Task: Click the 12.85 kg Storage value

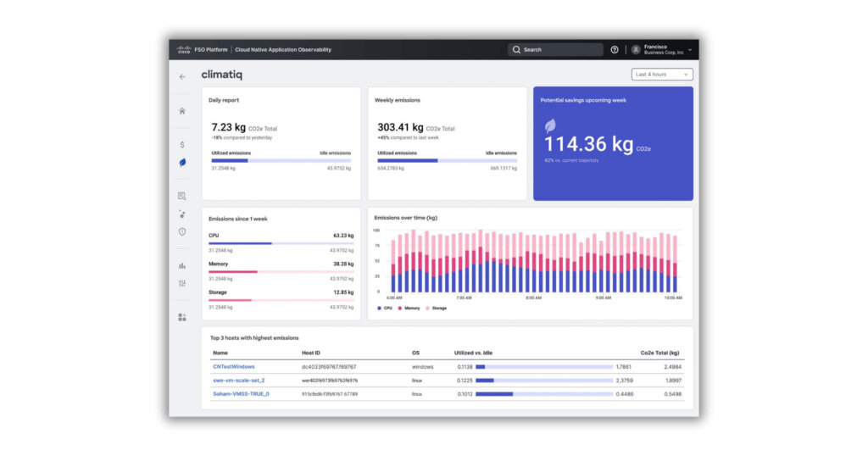Action: click(x=343, y=292)
